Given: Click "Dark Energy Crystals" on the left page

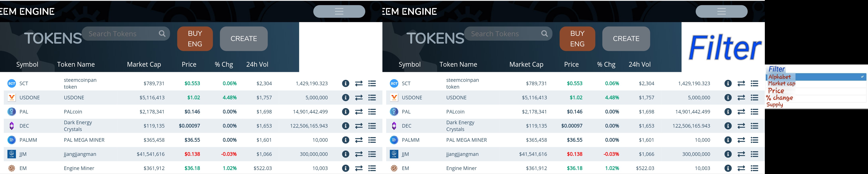Looking at the screenshot, I should coord(78,126).
